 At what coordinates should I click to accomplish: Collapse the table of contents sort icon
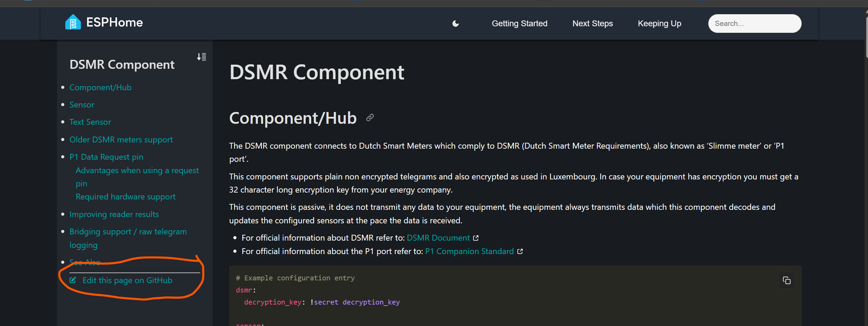[x=202, y=57]
